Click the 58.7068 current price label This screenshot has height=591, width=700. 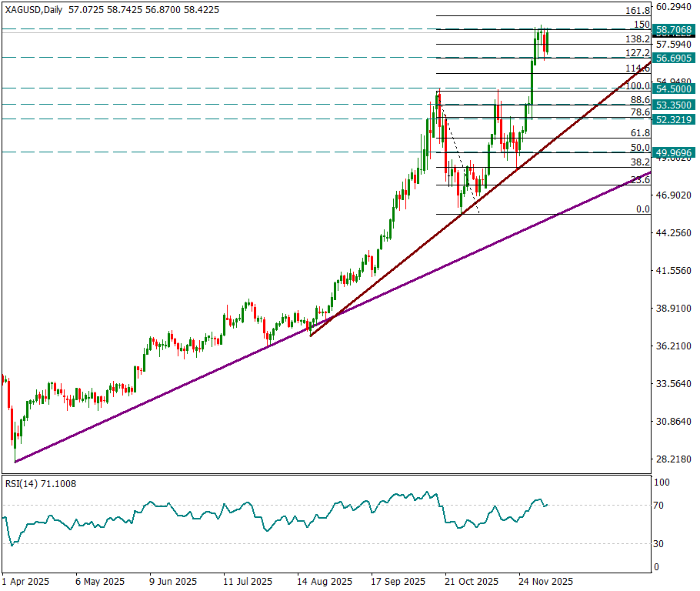pos(675,29)
